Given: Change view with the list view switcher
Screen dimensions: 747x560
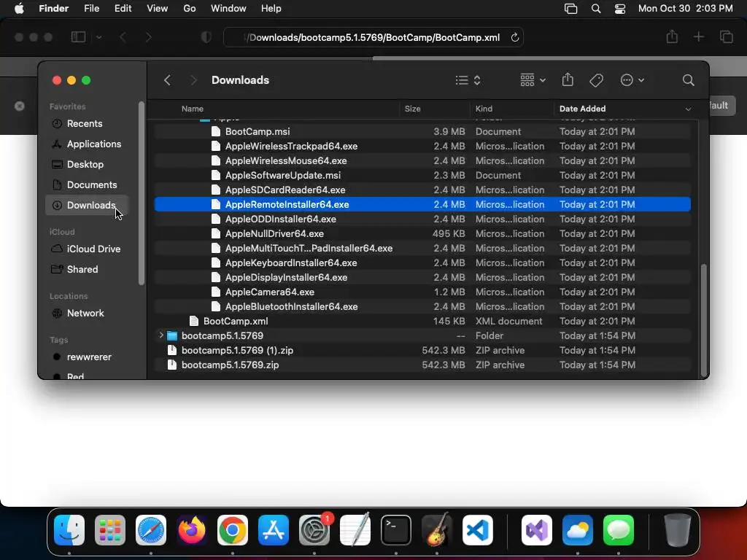Looking at the screenshot, I should pyautogui.click(x=468, y=80).
